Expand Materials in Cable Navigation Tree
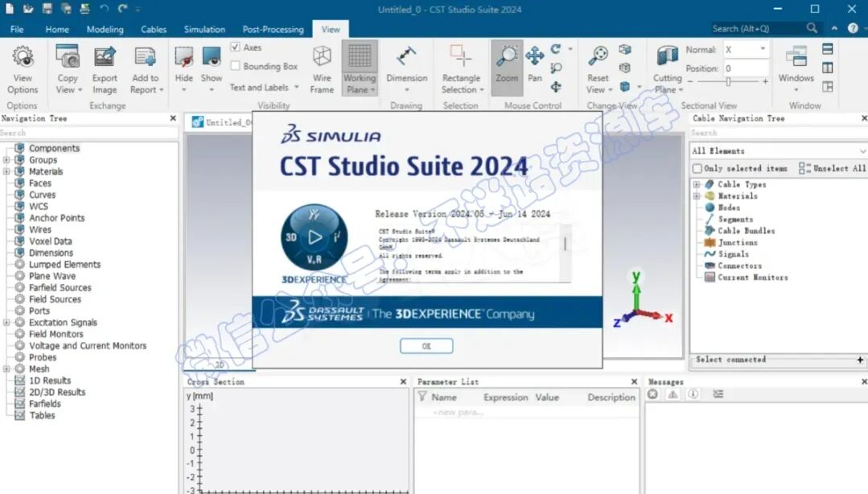The image size is (868, 494). tap(697, 196)
